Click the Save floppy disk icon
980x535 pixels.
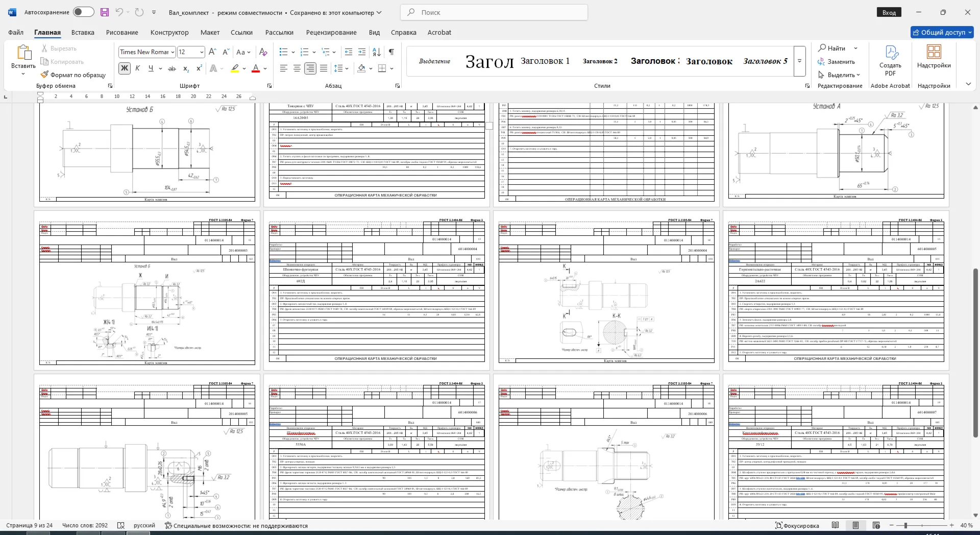pyautogui.click(x=104, y=12)
